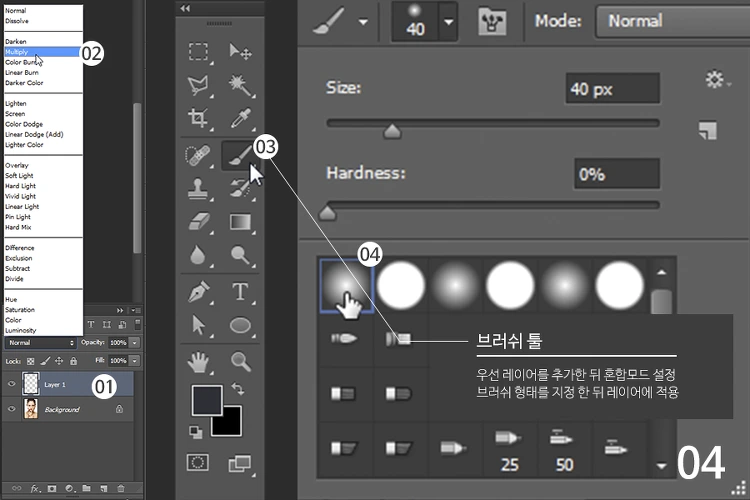Toggle lock all padlock icon
750x500 pixels.
tap(73, 361)
